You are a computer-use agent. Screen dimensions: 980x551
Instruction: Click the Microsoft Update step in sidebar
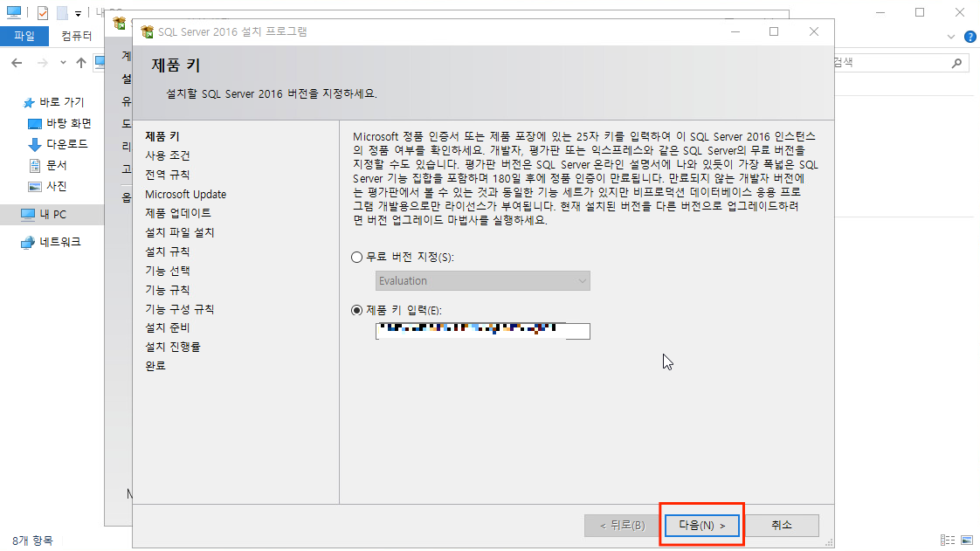click(x=186, y=194)
